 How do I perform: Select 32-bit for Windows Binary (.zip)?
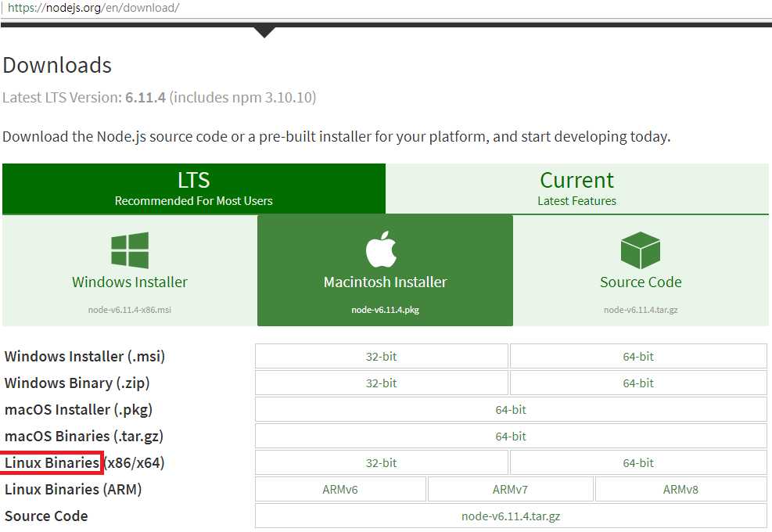(x=382, y=383)
